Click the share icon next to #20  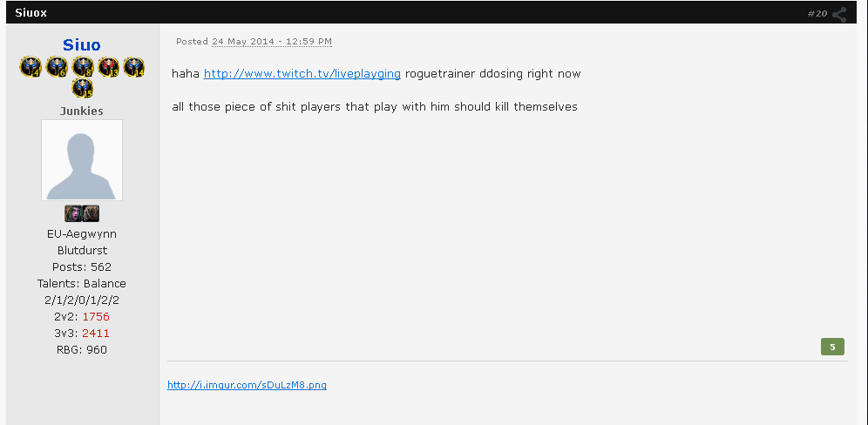[839, 15]
